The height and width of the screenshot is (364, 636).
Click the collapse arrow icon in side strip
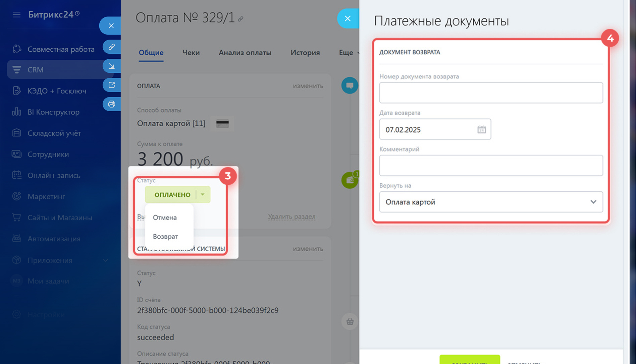111,66
